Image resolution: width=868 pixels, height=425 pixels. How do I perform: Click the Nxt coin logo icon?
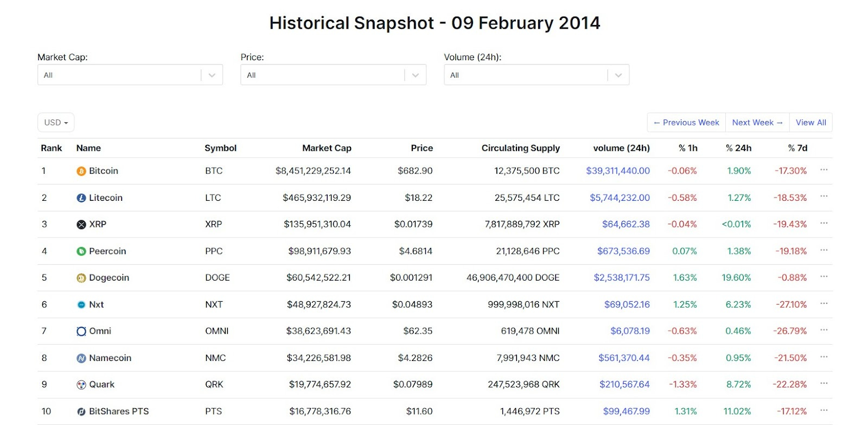81,305
